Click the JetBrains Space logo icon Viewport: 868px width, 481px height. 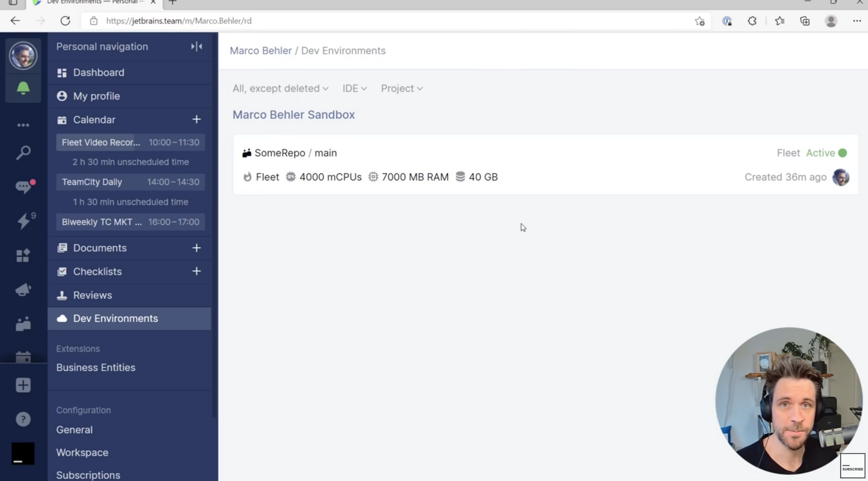pos(23,454)
